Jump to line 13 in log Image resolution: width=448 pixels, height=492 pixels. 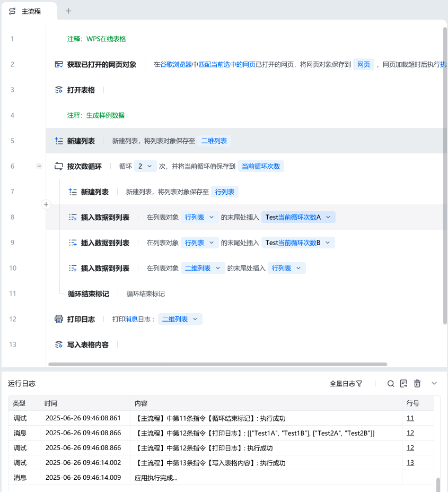[410, 462]
